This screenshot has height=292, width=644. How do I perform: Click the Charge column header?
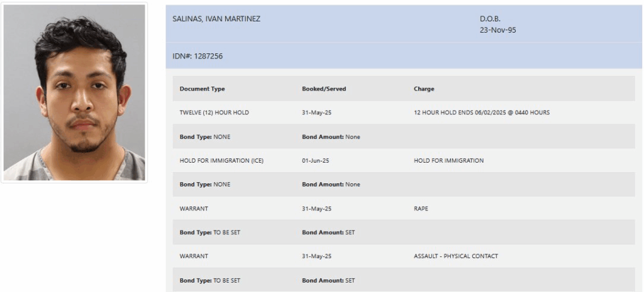(424, 89)
